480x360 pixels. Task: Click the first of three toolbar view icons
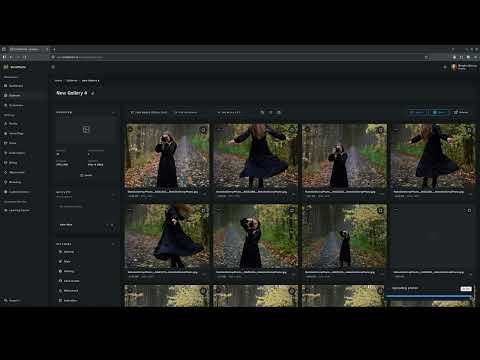(x=262, y=113)
